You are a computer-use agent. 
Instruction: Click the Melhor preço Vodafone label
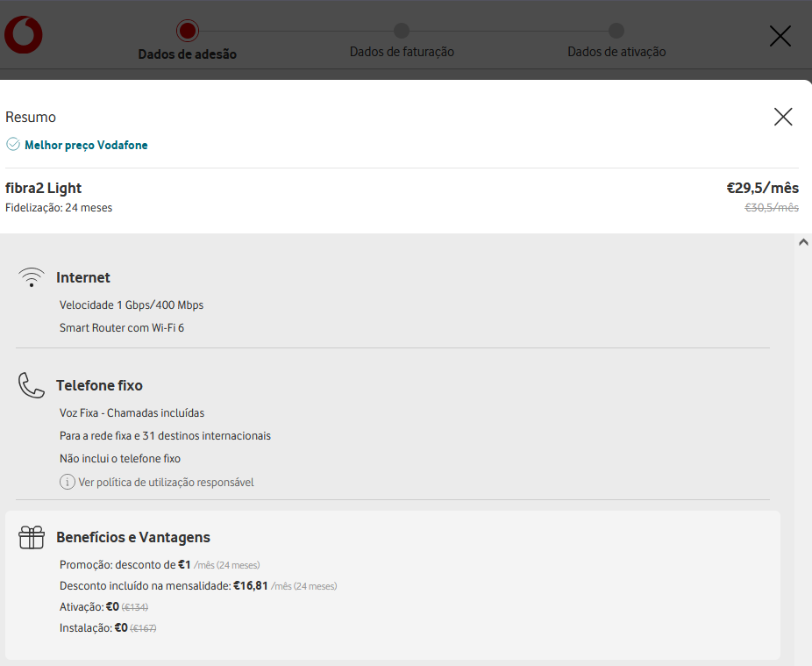86,145
